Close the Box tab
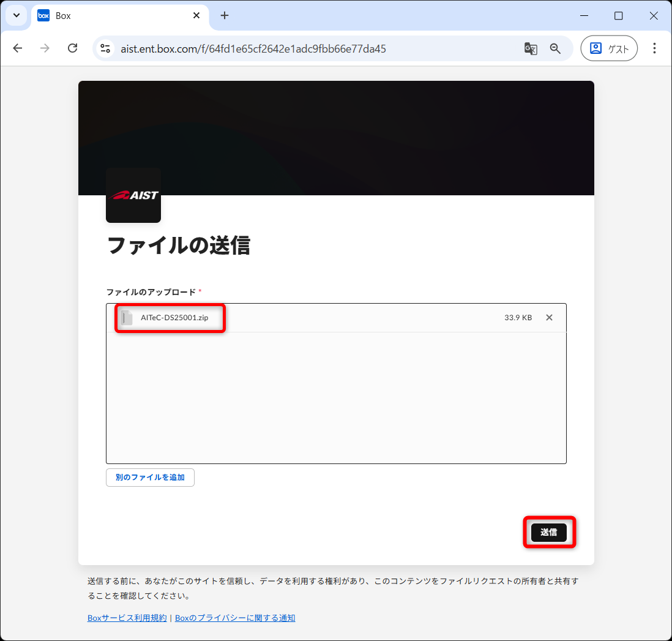The image size is (672, 641). coord(196,16)
